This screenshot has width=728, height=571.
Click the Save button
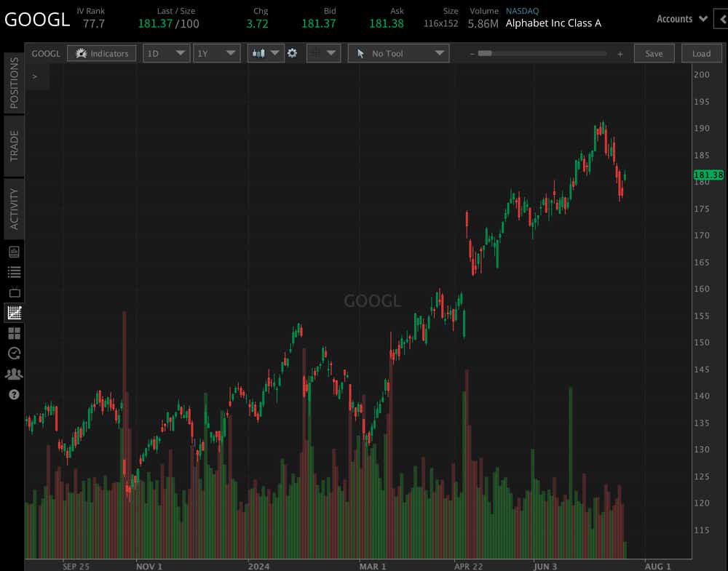pyautogui.click(x=654, y=53)
